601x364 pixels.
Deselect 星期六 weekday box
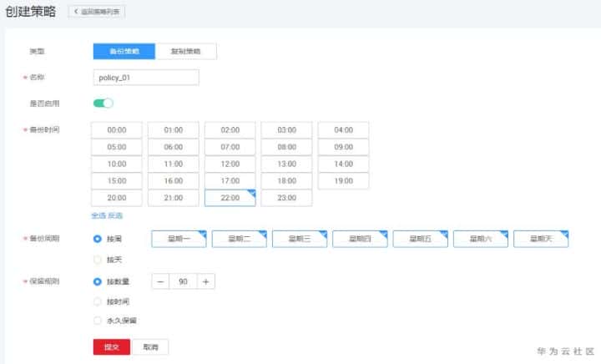click(x=481, y=239)
